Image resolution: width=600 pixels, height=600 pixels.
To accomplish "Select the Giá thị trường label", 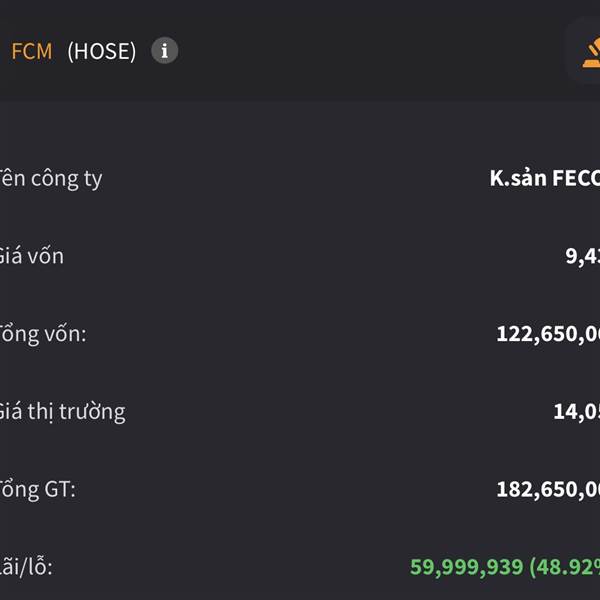I will 62,412.
